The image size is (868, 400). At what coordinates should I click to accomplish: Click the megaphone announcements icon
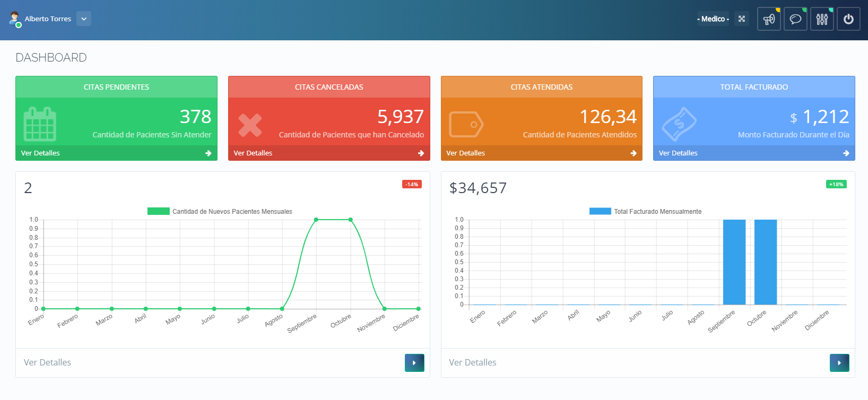point(769,19)
